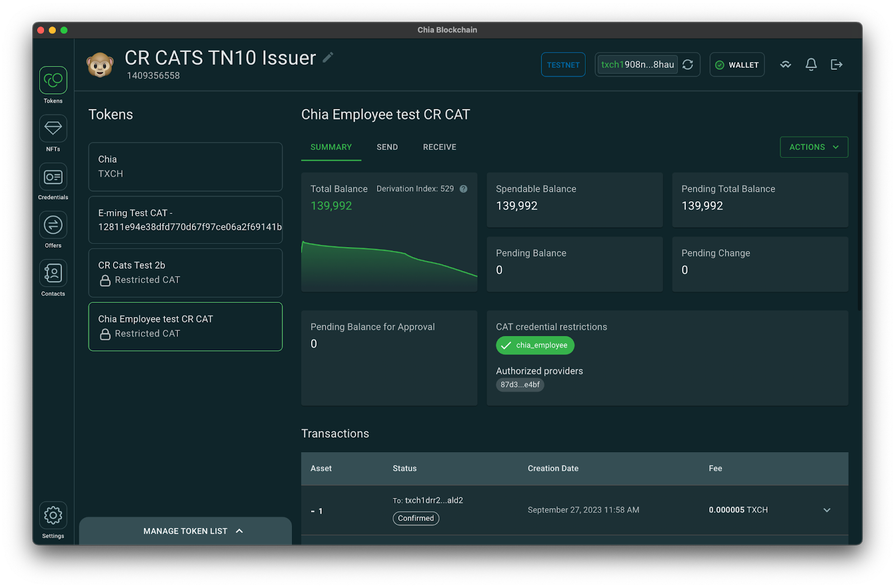Click the Status column header
Screen dimensions: 895x588
click(x=404, y=468)
